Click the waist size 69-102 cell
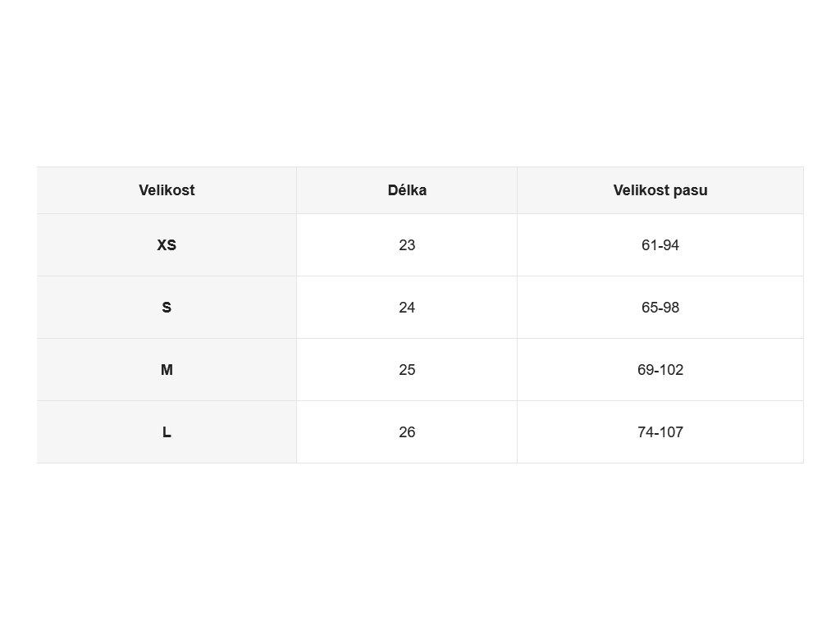This screenshot has height=630, width=840. pos(660,370)
